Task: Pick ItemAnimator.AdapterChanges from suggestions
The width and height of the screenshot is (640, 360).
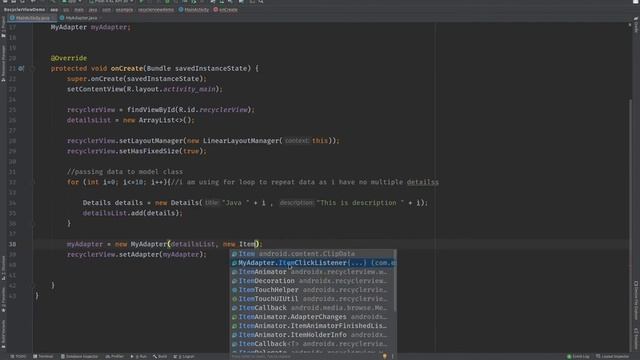Action: coord(313,317)
